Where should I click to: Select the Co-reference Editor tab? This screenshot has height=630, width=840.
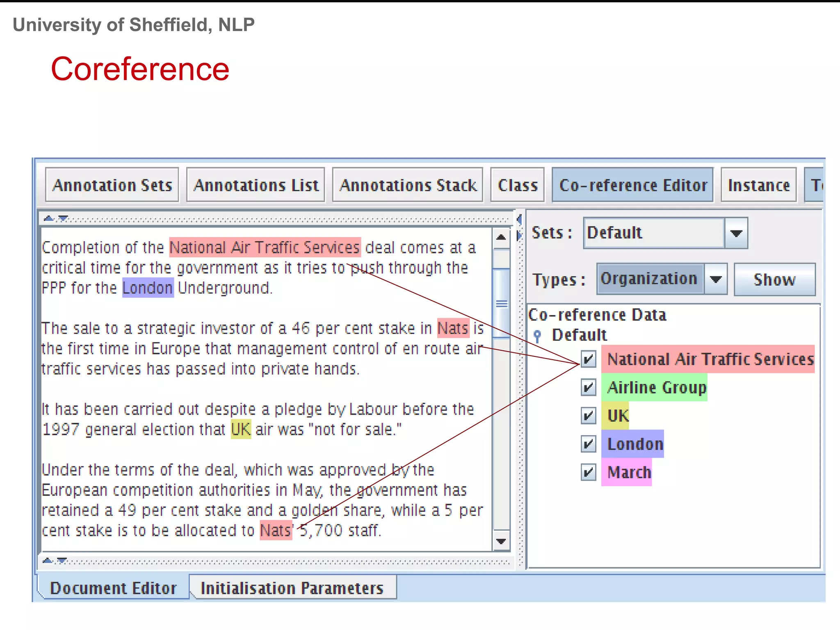tap(633, 185)
